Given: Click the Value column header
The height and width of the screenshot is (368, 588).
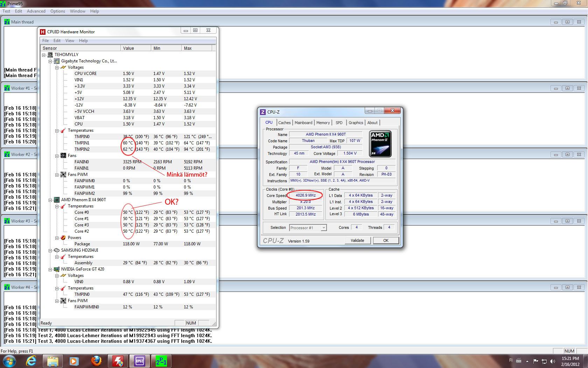Looking at the screenshot, I should pos(136,48).
